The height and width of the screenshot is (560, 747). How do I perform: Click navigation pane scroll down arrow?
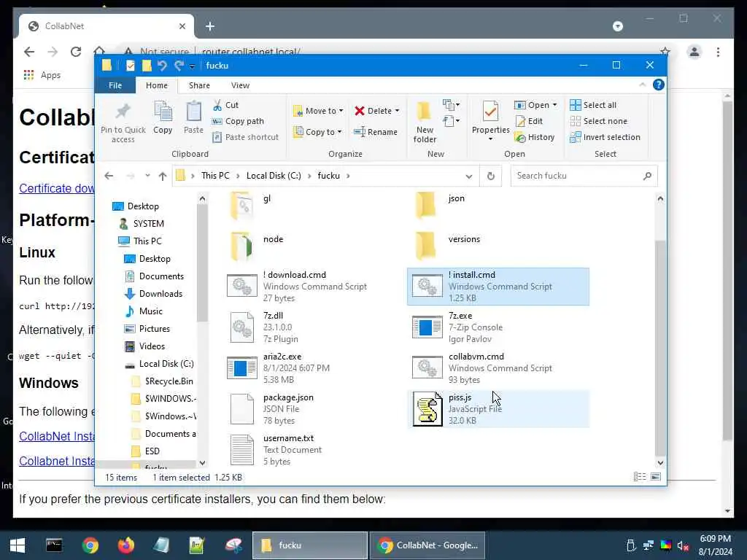[202, 462]
